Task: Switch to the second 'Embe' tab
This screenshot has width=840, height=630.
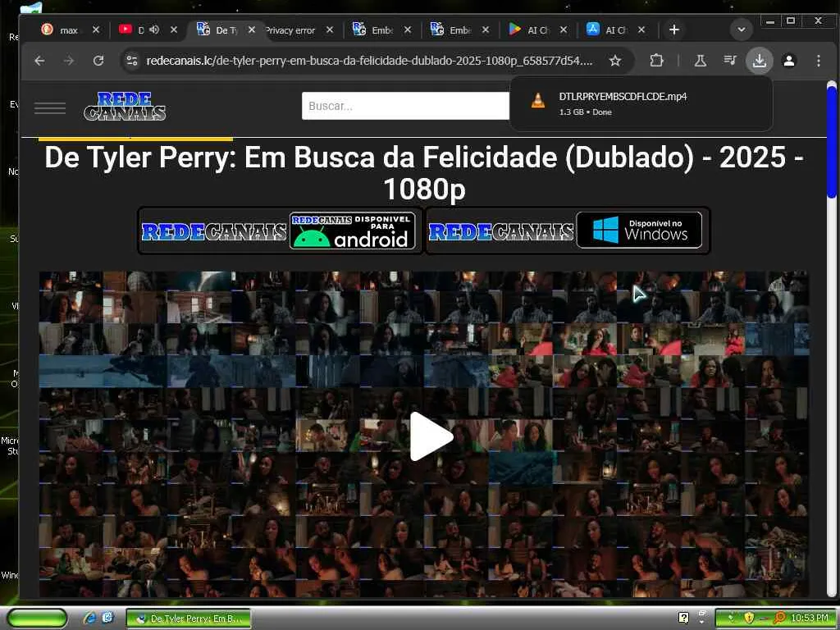Action: (459, 30)
